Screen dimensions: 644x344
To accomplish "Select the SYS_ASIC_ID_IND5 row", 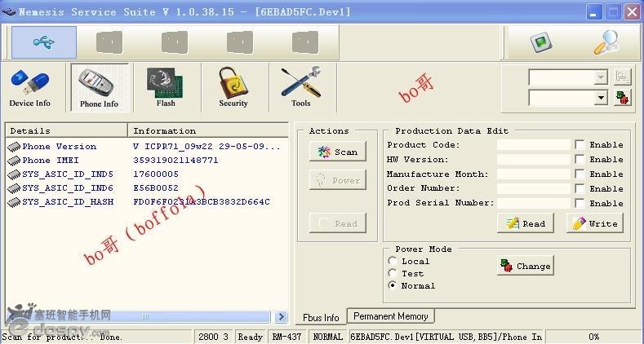I will coord(147,174).
